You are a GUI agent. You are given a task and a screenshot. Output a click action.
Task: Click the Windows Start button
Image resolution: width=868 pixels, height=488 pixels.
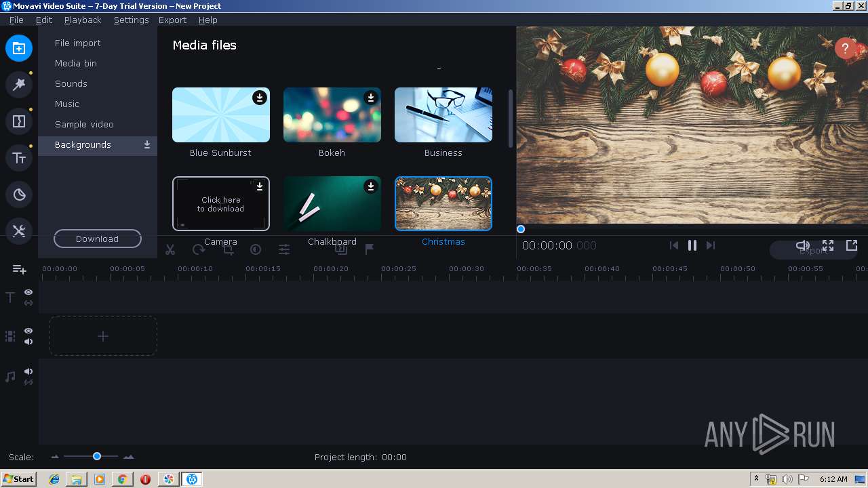click(19, 479)
